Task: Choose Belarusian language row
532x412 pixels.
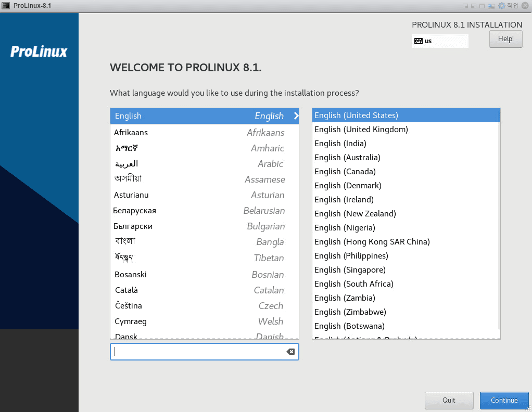Action: (x=205, y=211)
